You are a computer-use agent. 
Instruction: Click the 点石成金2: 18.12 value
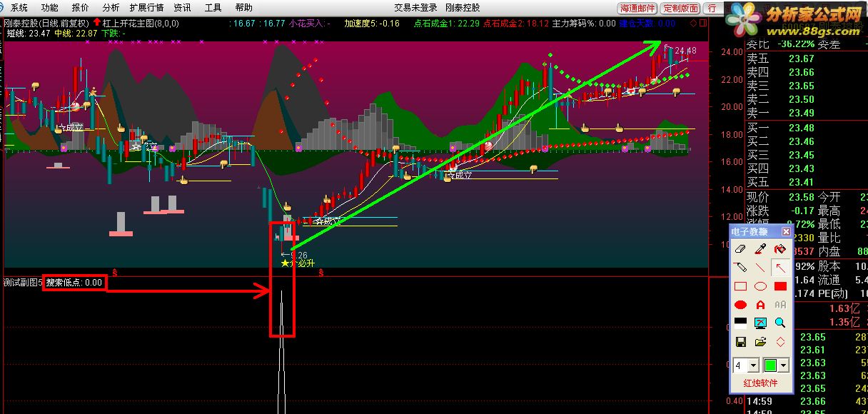pyautogui.click(x=516, y=24)
